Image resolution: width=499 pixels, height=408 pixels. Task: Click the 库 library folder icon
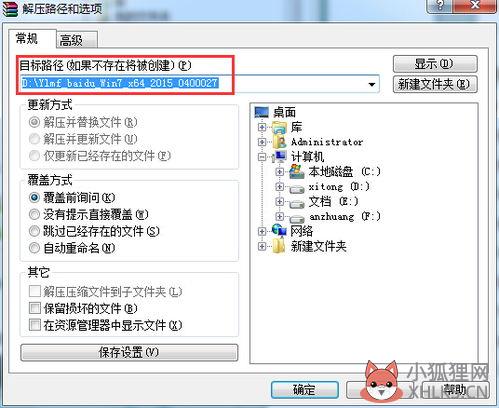[279, 128]
